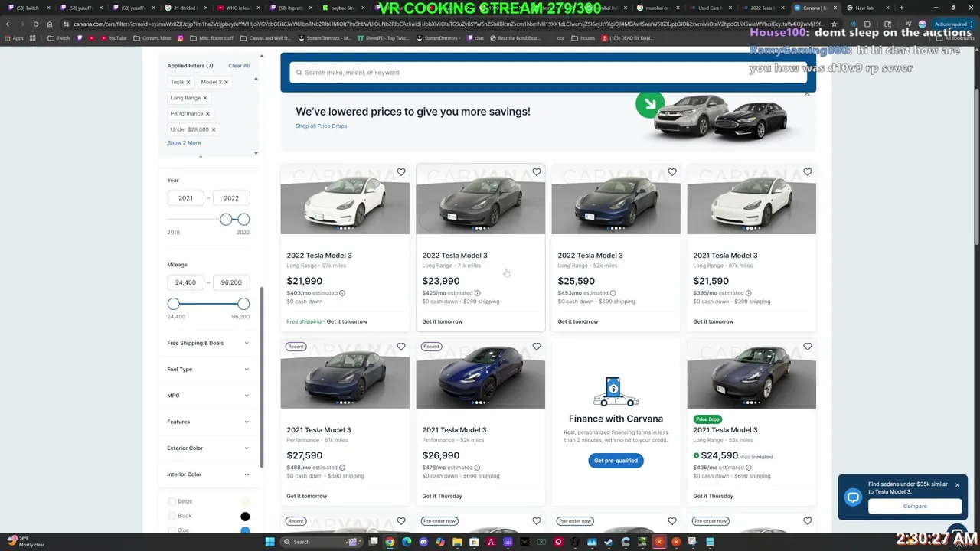Click the Mileage minimum slider handle
The height and width of the screenshot is (551, 980).
pyautogui.click(x=174, y=304)
